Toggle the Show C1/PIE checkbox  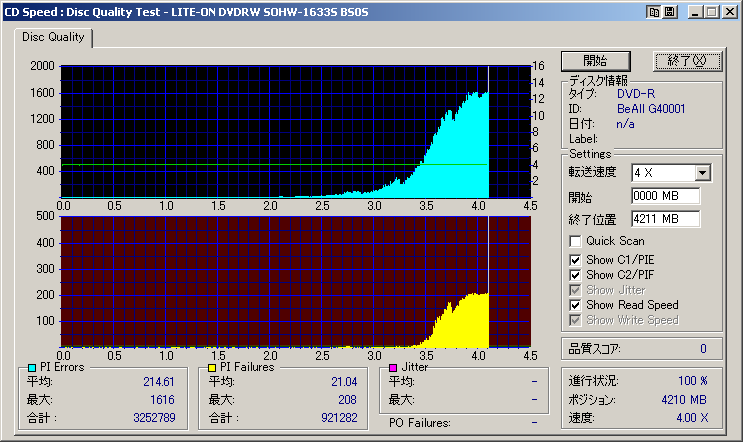click(x=575, y=260)
